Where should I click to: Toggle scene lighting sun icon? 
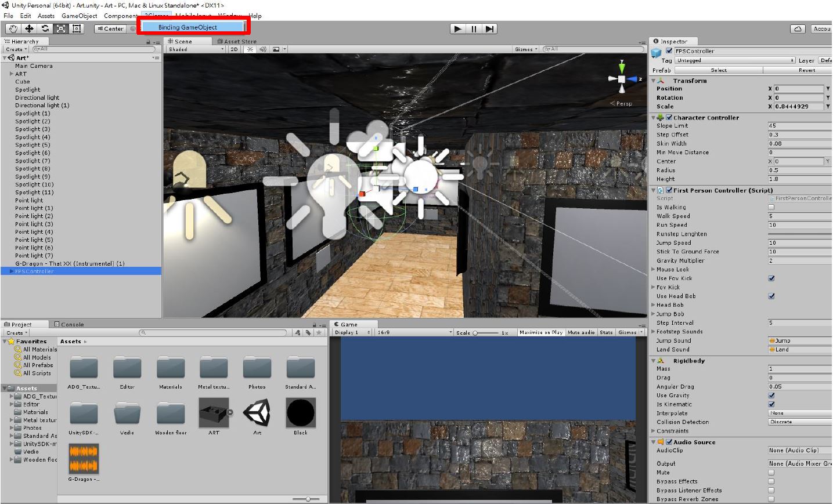point(250,49)
